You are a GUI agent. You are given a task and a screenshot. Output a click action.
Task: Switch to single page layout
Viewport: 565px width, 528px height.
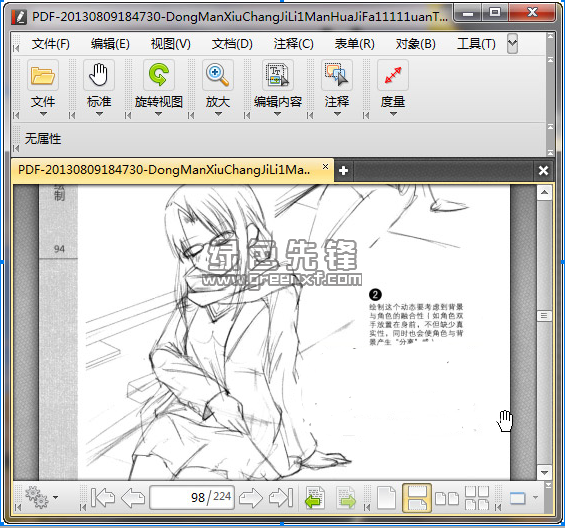coord(386,498)
